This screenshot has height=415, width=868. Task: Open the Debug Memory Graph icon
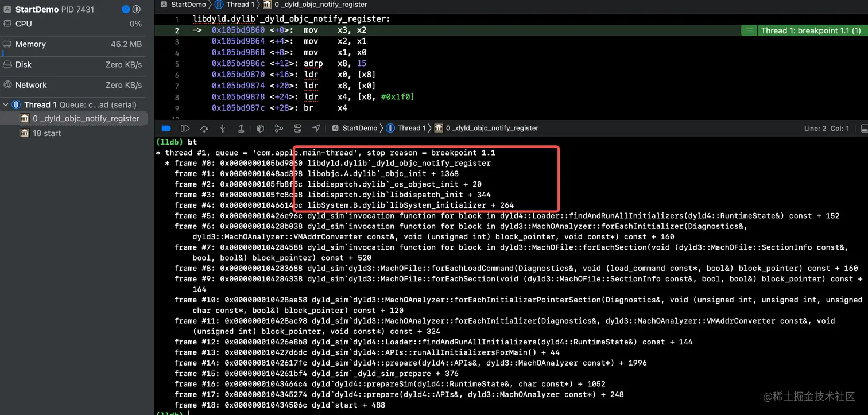pyautogui.click(x=279, y=129)
